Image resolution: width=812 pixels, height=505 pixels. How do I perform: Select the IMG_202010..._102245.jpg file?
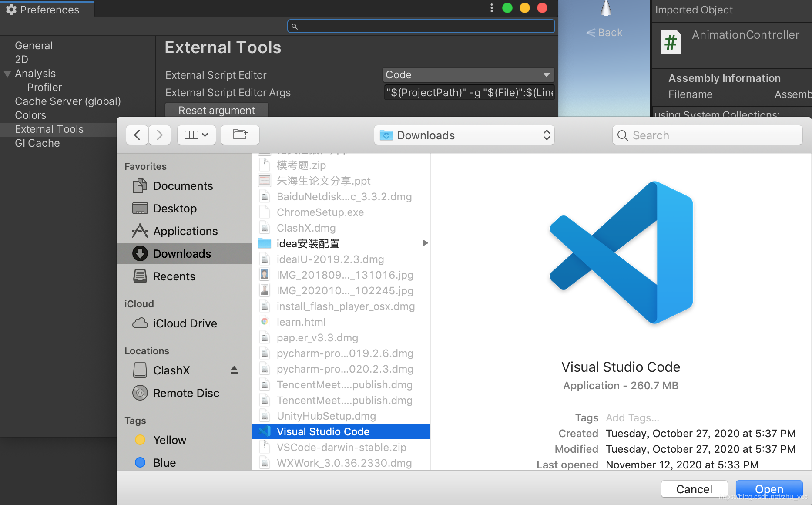pos(341,291)
